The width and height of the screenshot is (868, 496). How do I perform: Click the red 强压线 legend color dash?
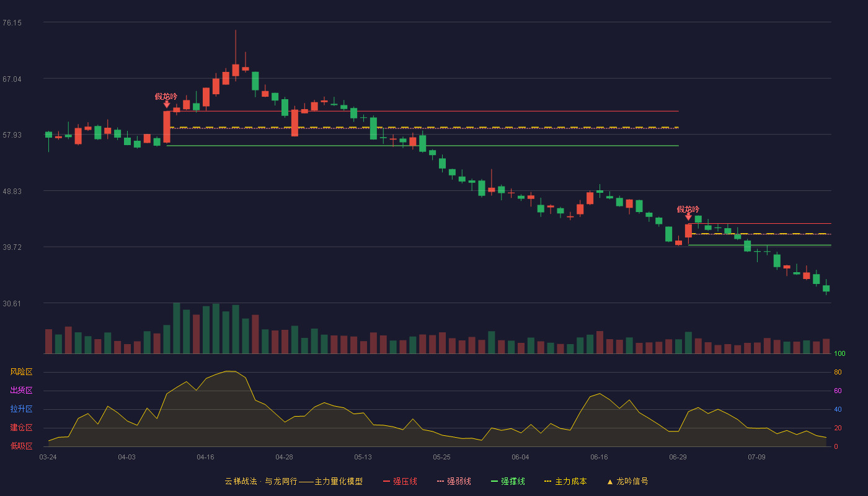coord(387,482)
